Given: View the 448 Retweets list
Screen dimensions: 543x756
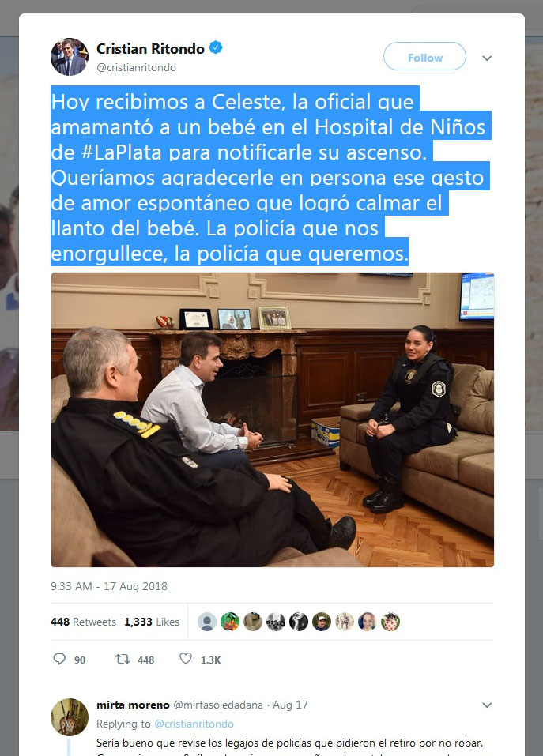Looking at the screenshot, I should coord(83,622).
